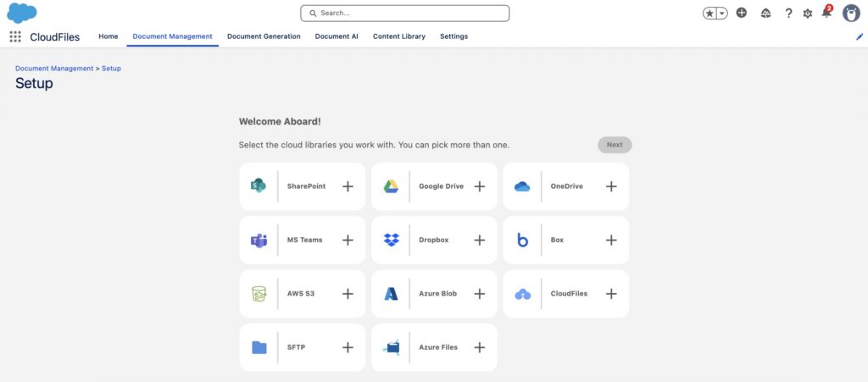Image resolution: width=868 pixels, height=382 pixels.
Task: Add SFTP with its plus icon
Action: [348, 347]
